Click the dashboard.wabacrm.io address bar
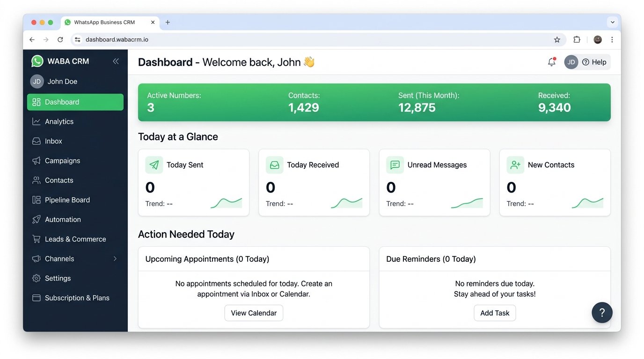The image size is (644, 359). (318, 40)
